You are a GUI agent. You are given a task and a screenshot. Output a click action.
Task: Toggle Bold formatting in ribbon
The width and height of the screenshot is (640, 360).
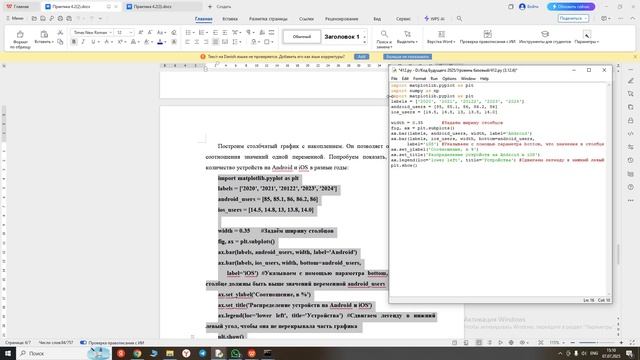[74, 42]
